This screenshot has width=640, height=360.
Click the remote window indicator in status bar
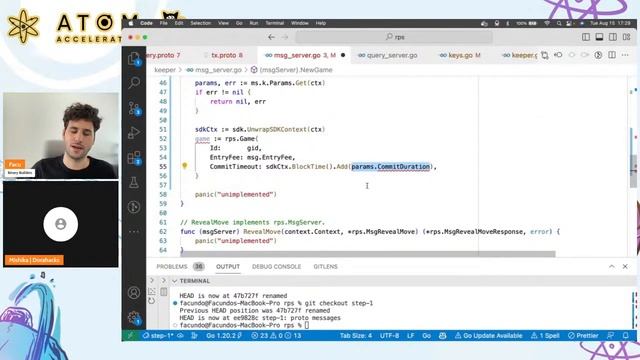[130, 336]
